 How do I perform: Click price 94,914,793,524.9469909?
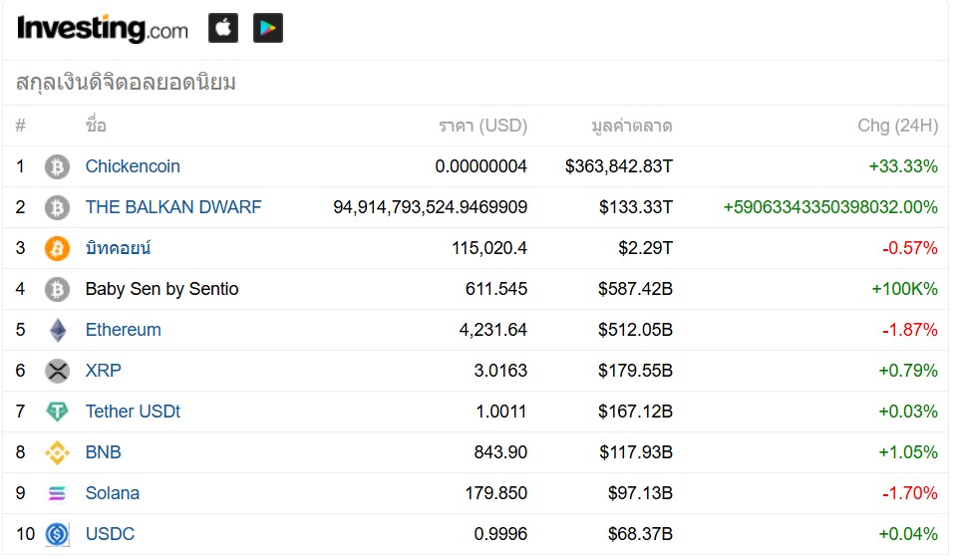point(430,207)
